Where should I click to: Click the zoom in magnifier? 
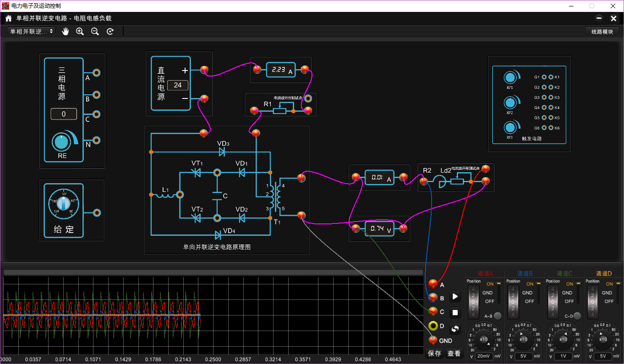point(80,32)
